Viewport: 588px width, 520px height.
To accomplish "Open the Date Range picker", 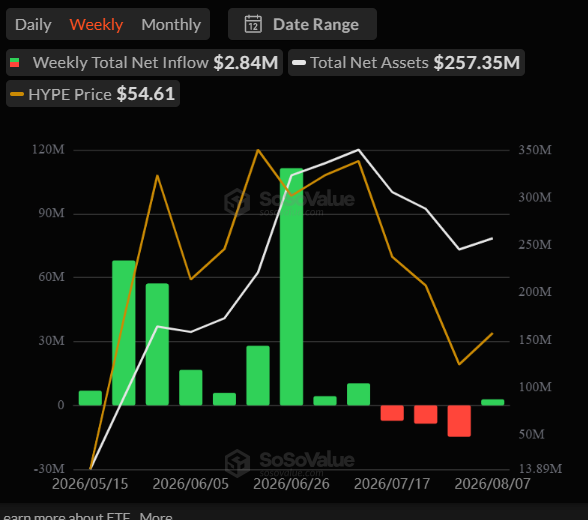I will coord(302,24).
